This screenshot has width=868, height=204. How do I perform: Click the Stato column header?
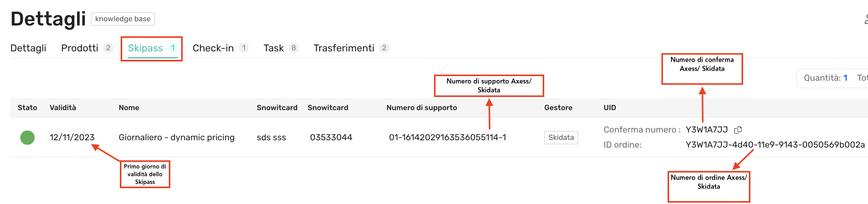(x=27, y=108)
